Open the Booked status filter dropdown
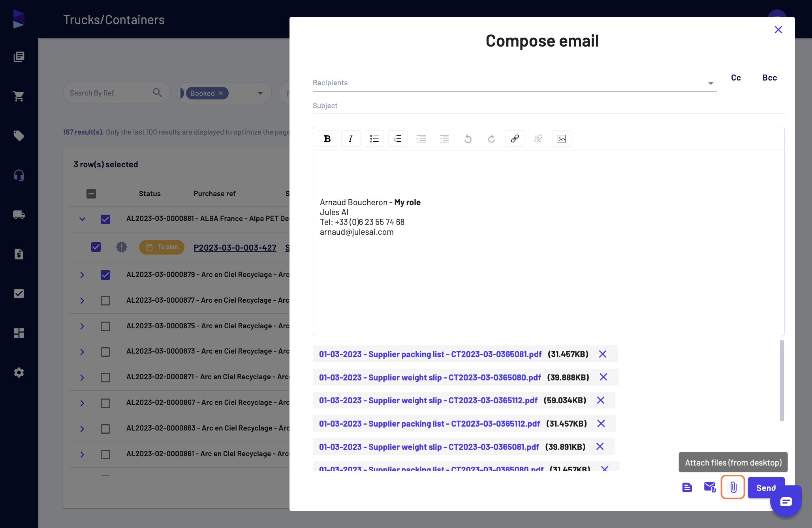Image resolution: width=812 pixels, height=528 pixels. (x=260, y=93)
